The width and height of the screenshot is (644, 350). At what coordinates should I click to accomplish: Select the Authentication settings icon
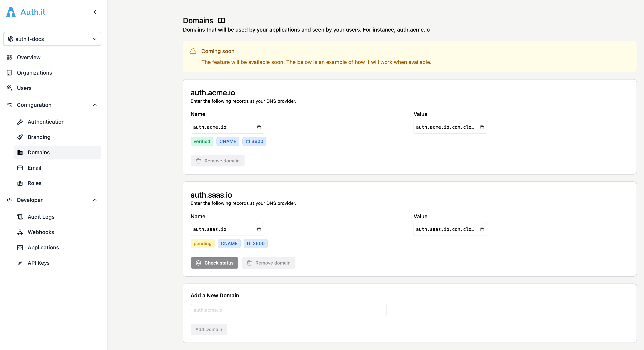[20, 122]
